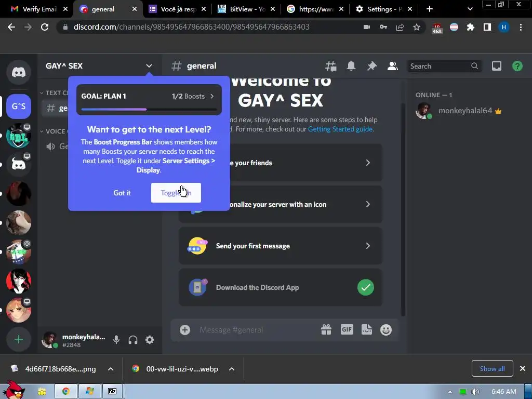Open the GIF picker
Image resolution: width=532 pixels, height=399 pixels.
coord(347,329)
